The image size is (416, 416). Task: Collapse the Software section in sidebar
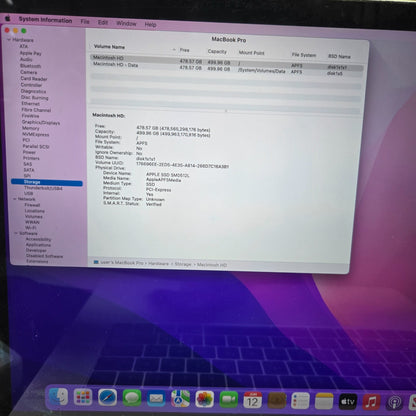click(x=16, y=233)
